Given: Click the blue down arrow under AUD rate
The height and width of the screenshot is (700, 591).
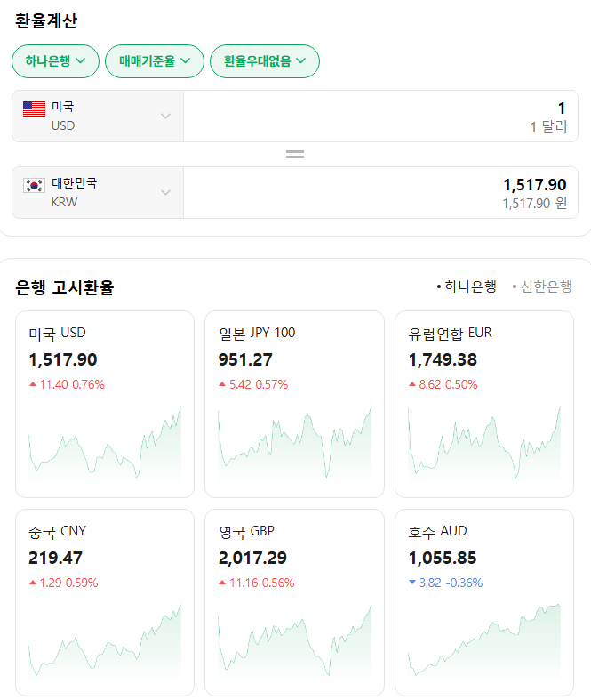Looking at the screenshot, I should pos(412,583).
